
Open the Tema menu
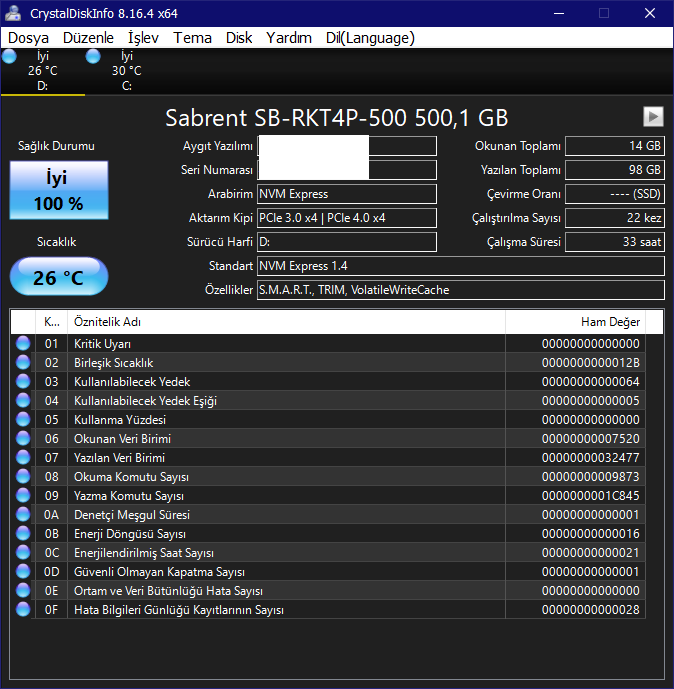pyautogui.click(x=192, y=38)
